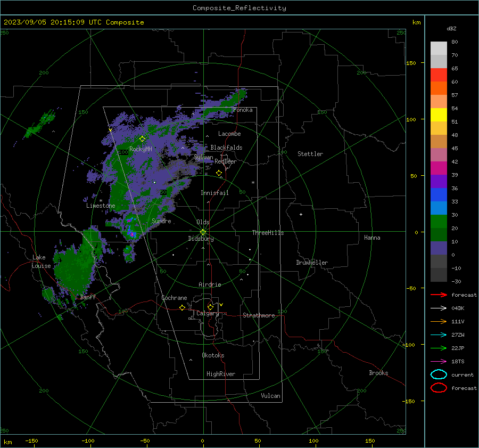
Task: Click the Ponoka town label
Action: tap(243, 110)
